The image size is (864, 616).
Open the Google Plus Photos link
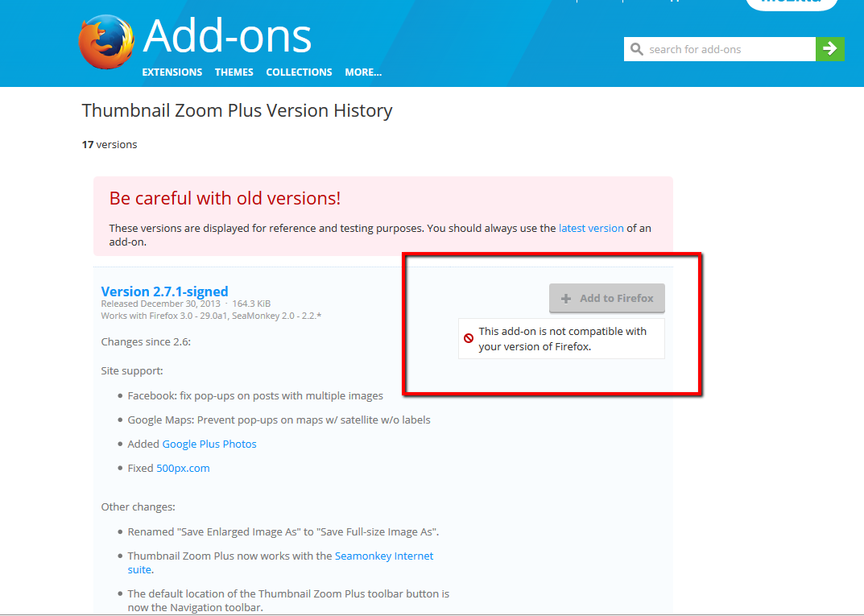coord(209,444)
